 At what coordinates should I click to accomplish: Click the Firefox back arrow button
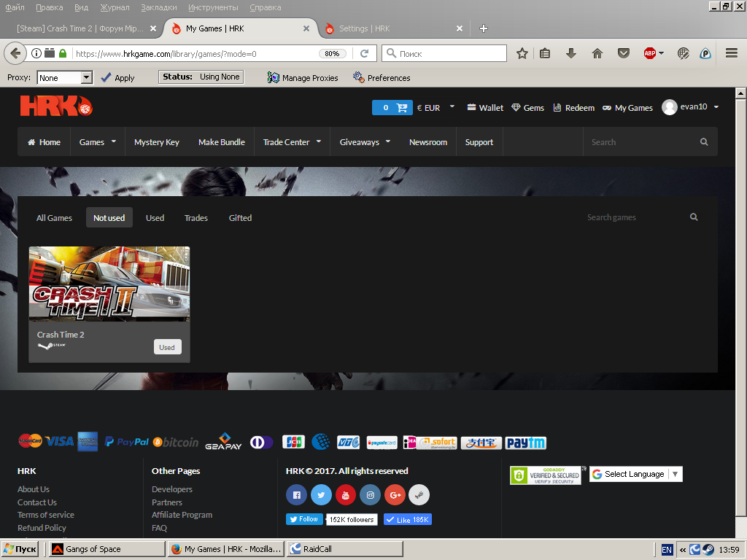click(15, 53)
